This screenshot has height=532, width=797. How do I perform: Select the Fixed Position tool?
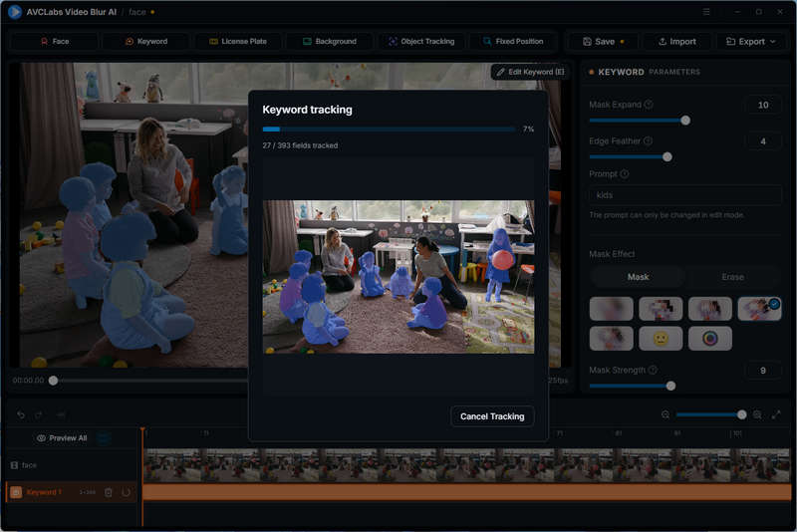click(x=513, y=41)
